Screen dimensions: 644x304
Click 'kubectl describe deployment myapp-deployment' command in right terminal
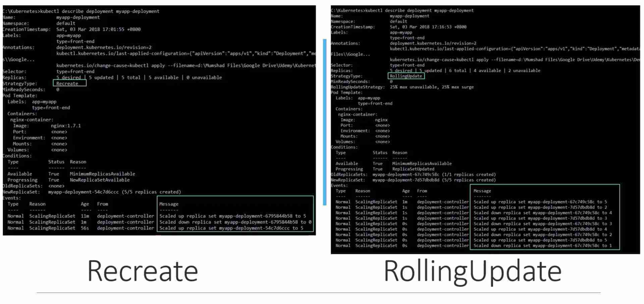click(x=419, y=11)
